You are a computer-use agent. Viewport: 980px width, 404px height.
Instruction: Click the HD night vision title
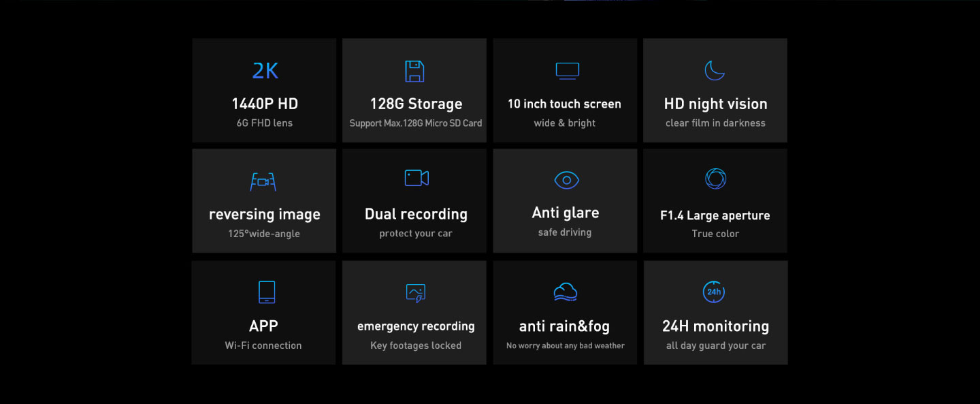[x=715, y=104]
